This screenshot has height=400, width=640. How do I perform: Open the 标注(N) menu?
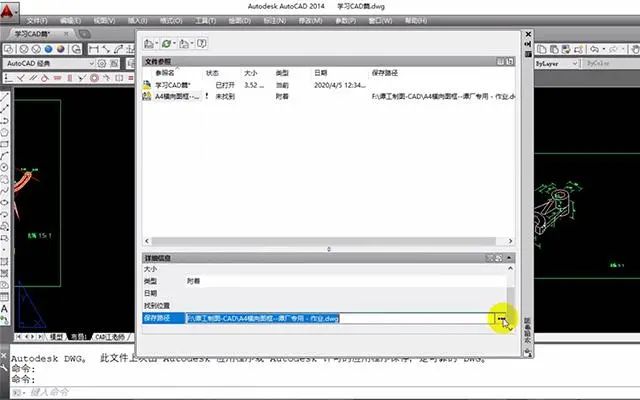(x=274, y=20)
